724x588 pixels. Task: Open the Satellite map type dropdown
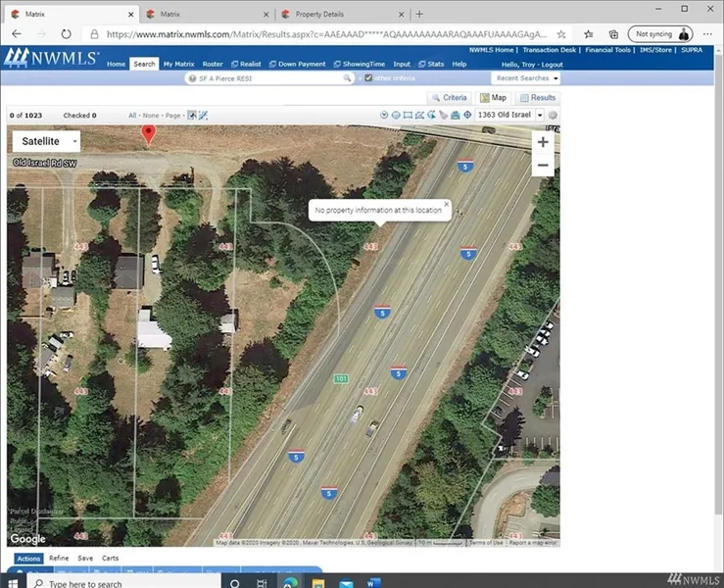pos(46,141)
